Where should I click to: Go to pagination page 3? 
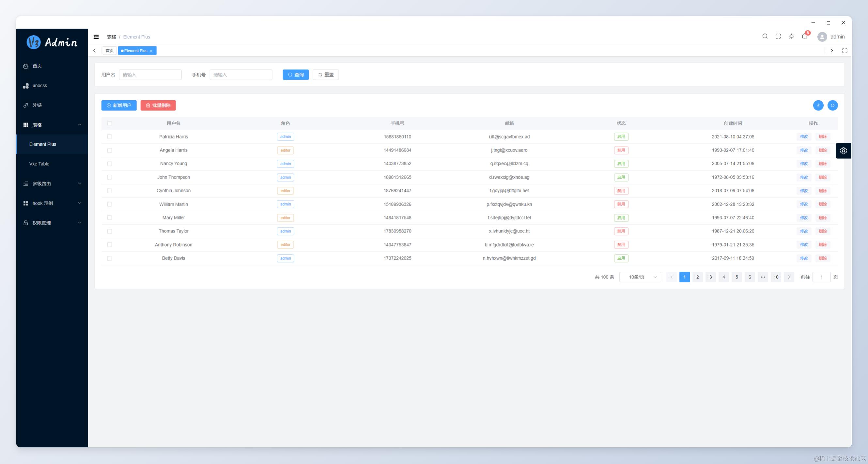[711, 277]
